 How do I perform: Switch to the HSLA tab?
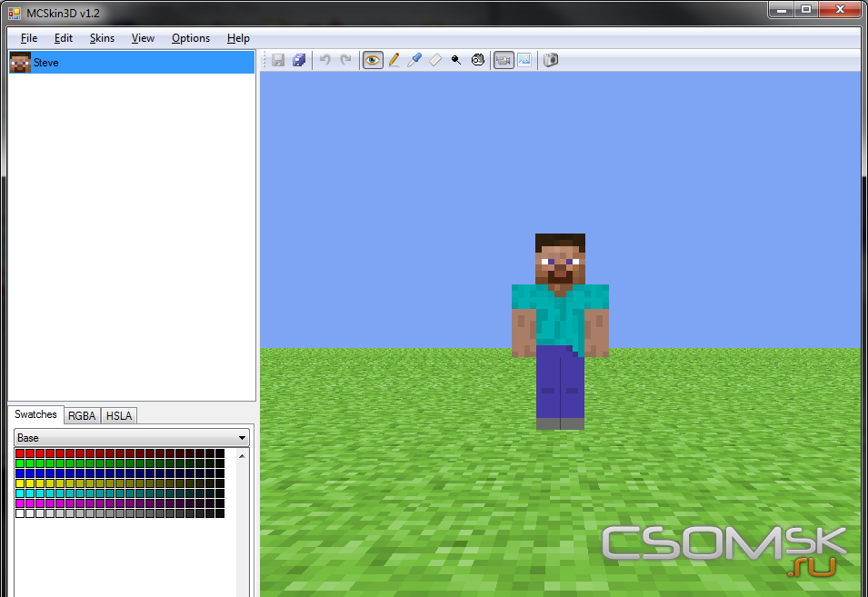(x=119, y=415)
